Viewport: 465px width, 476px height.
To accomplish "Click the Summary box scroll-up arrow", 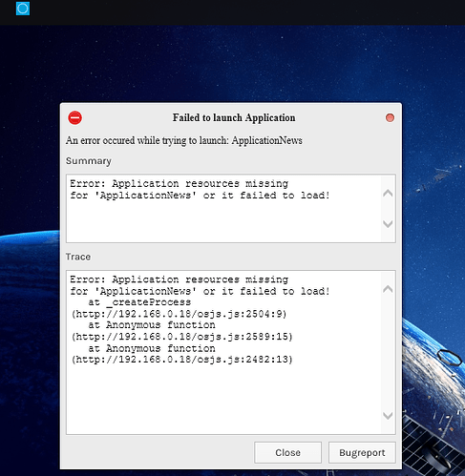I will [388, 194].
